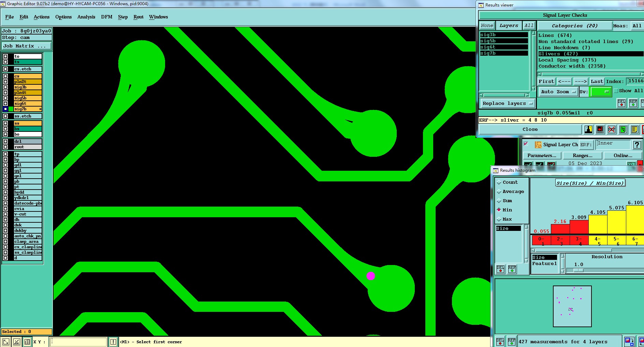Click the First result button
Screen dimensions: 644x347
tap(546, 81)
